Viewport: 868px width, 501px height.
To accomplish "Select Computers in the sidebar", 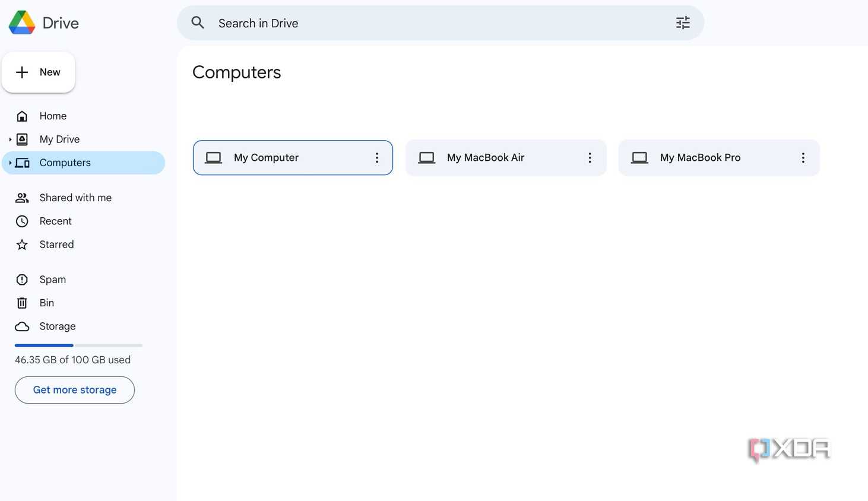I will 84,163.
